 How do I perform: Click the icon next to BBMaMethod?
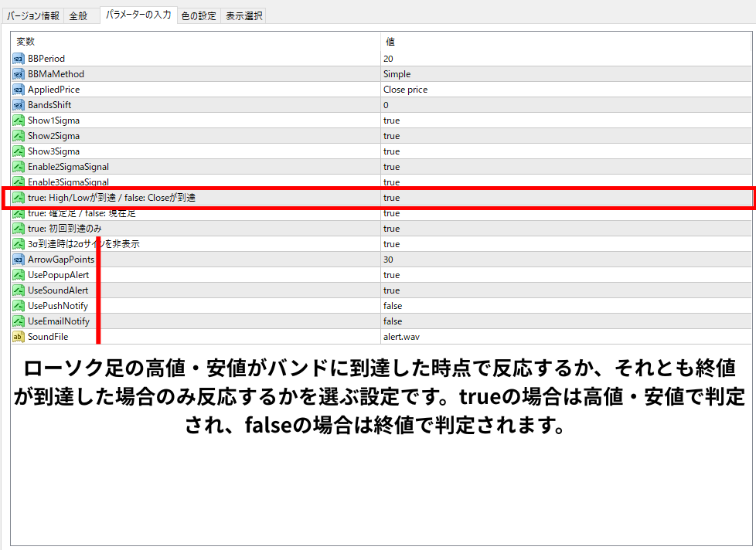point(19,74)
